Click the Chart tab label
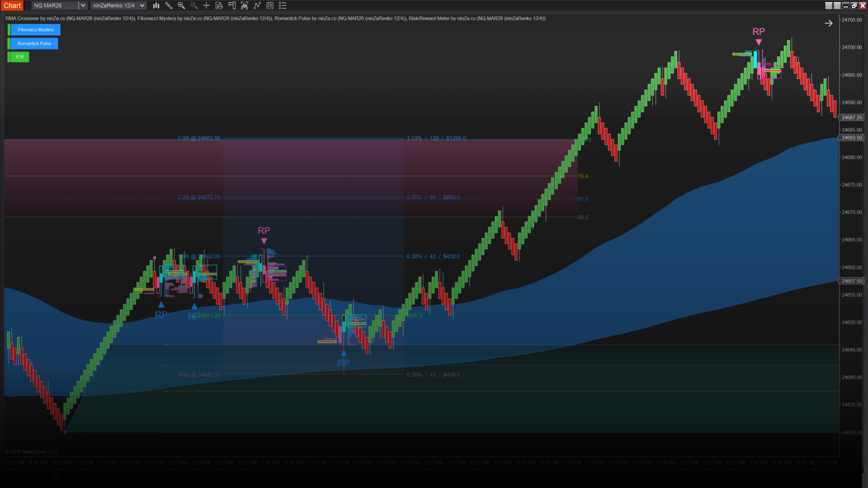868x488 pixels. point(12,5)
